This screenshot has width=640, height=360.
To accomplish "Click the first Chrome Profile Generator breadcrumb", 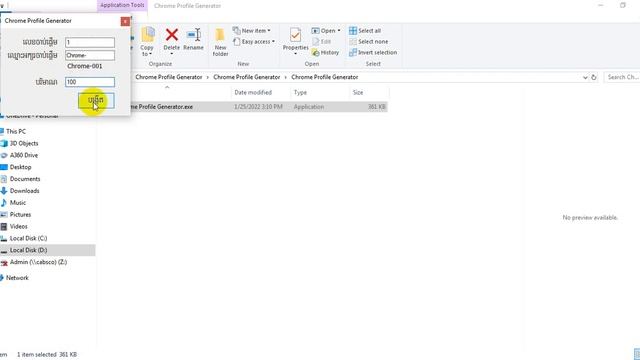I will [x=169, y=77].
